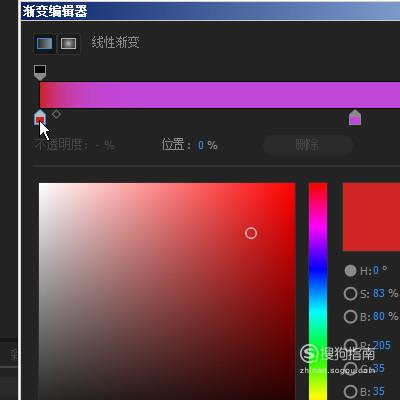Click the green value 35
This screenshot has width=400, height=400.
point(379,368)
